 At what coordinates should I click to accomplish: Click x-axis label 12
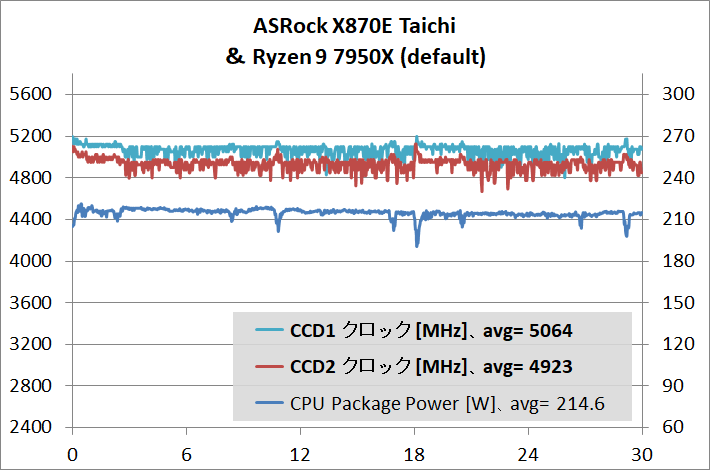[300, 455]
